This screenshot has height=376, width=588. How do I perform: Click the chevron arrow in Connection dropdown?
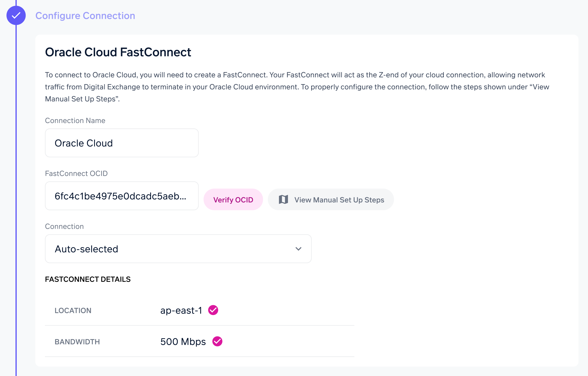[x=298, y=249]
